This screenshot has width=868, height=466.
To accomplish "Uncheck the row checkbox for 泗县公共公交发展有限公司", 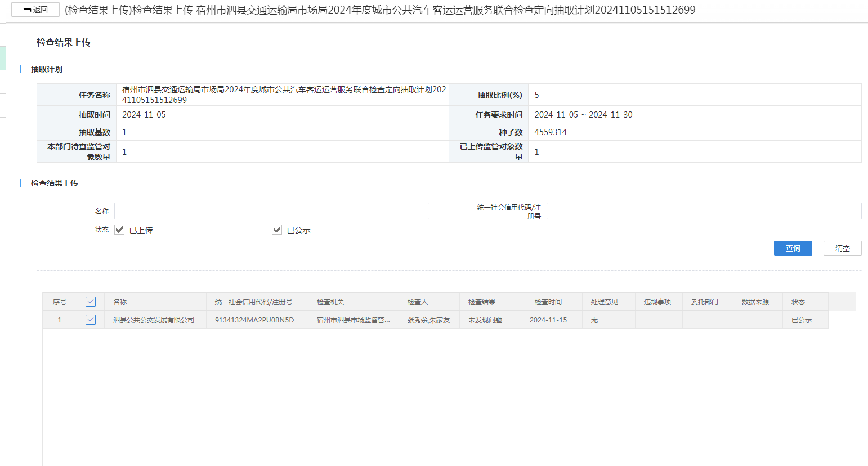I will point(91,320).
